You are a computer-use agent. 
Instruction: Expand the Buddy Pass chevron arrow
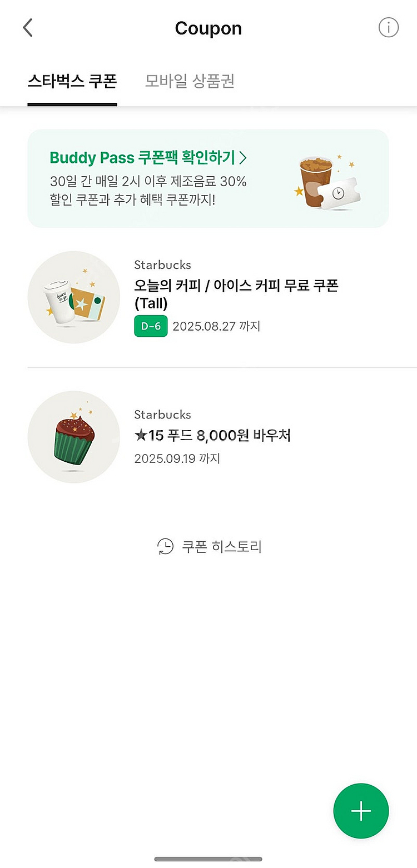pyautogui.click(x=242, y=158)
